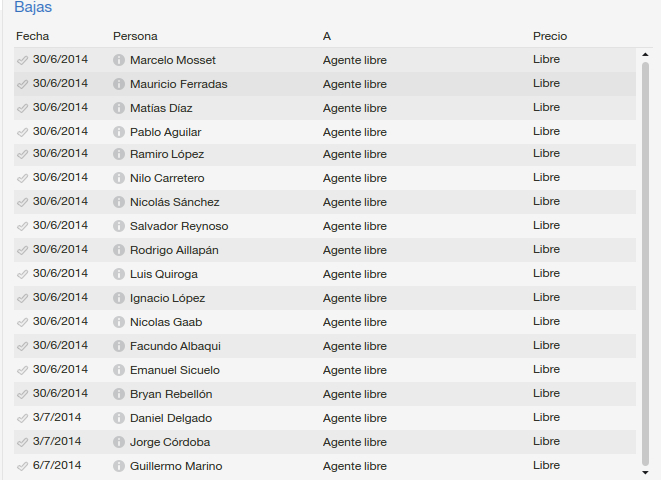
Task: Sort by the Precio column header
Action: (550, 36)
